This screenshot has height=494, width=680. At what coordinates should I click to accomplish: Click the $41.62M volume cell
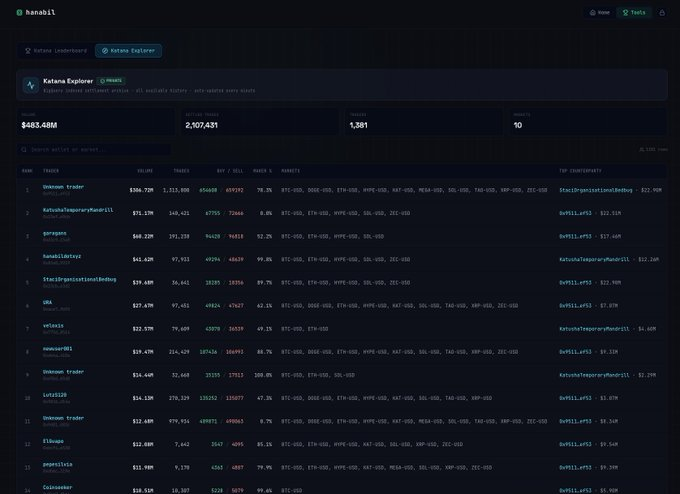[x=143, y=259]
